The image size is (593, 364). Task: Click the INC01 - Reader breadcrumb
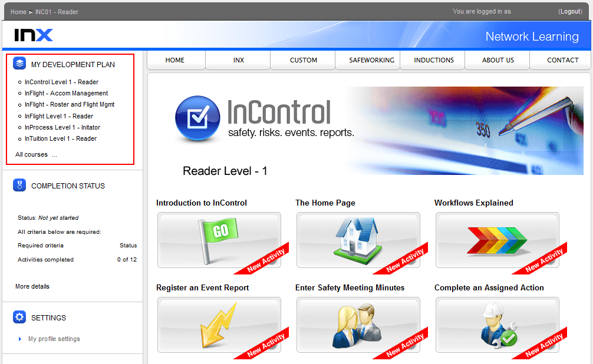tap(57, 12)
